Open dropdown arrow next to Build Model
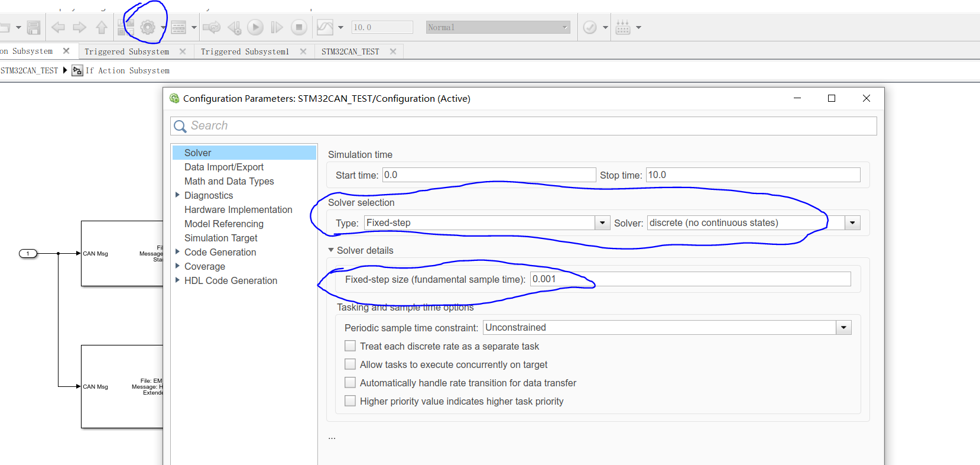 pos(638,27)
